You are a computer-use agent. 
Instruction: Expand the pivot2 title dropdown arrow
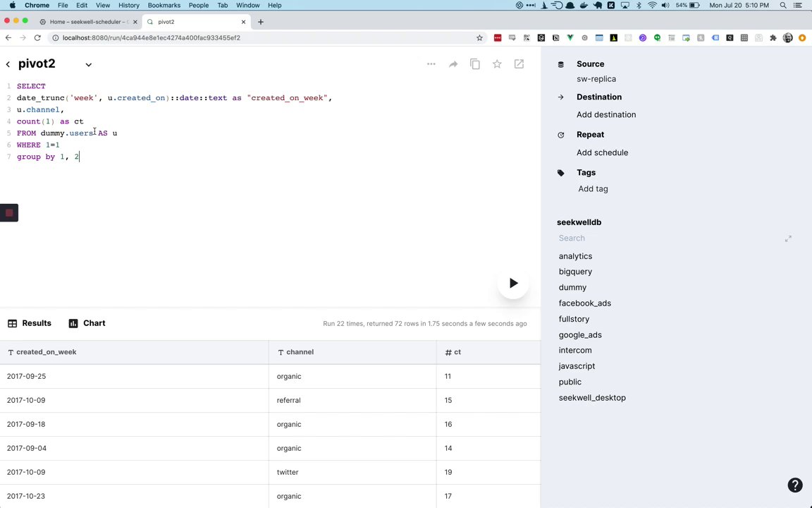tap(89, 64)
